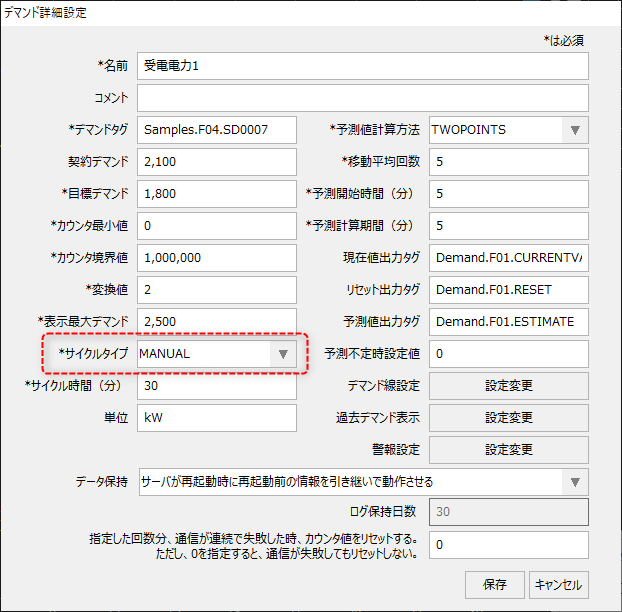Click the 表示最大デマンド field showing 2,500
Viewport: 622px width, 612px height.
tap(217, 321)
